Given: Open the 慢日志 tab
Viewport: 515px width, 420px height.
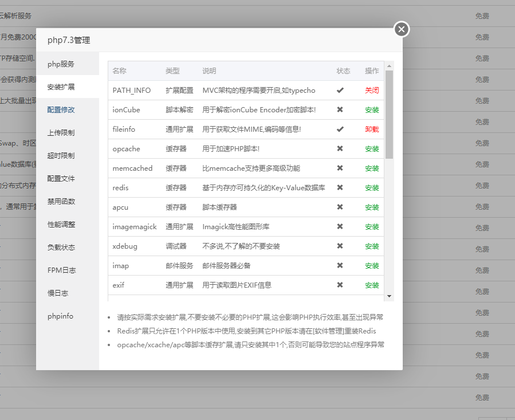Looking at the screenshot, I should [x=68, y=293].
